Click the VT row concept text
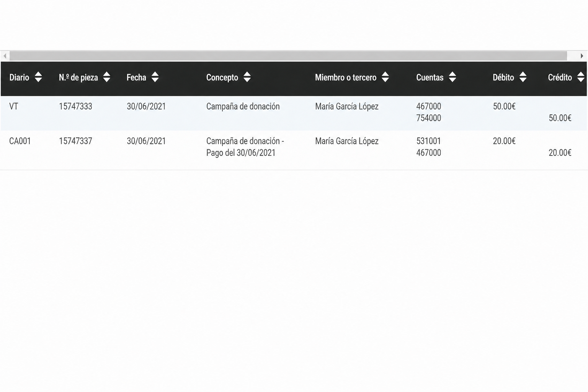Screen dimensions: 588x392 pos(243,106)
